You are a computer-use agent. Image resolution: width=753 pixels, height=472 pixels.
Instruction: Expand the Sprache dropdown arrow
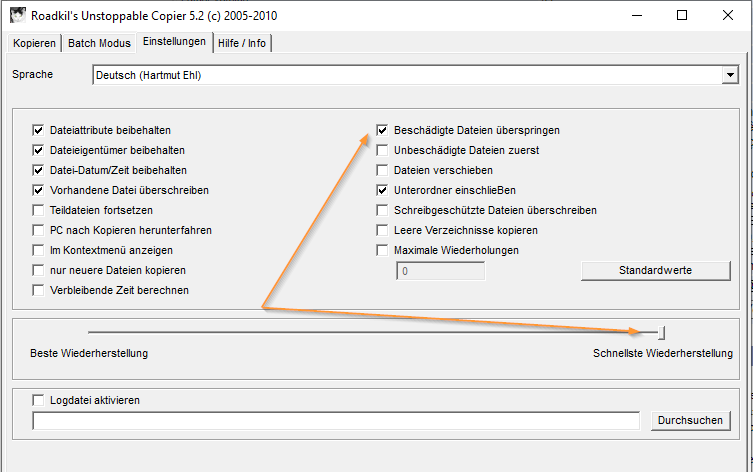click(730, 75)
